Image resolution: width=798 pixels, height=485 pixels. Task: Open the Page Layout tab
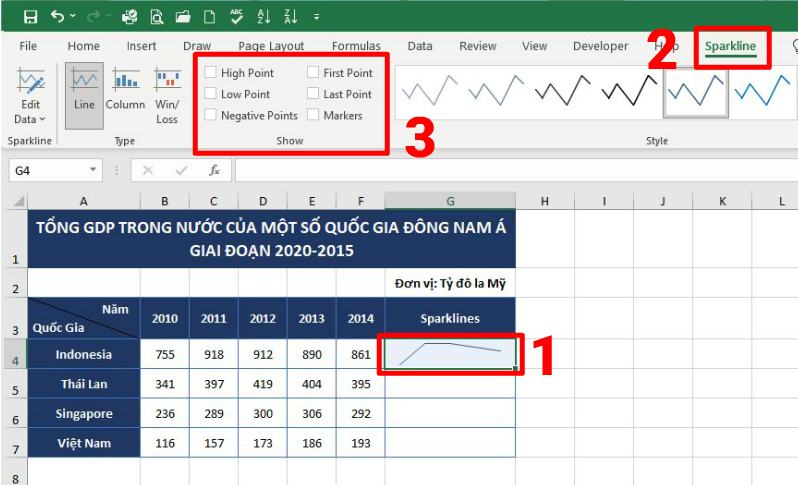[271, 46]
